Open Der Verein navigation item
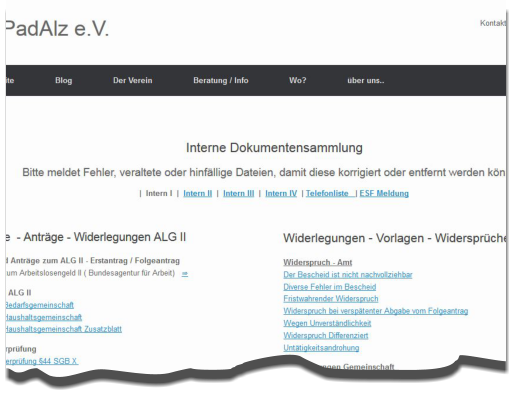The image size is (513, 395). (133, 80)
